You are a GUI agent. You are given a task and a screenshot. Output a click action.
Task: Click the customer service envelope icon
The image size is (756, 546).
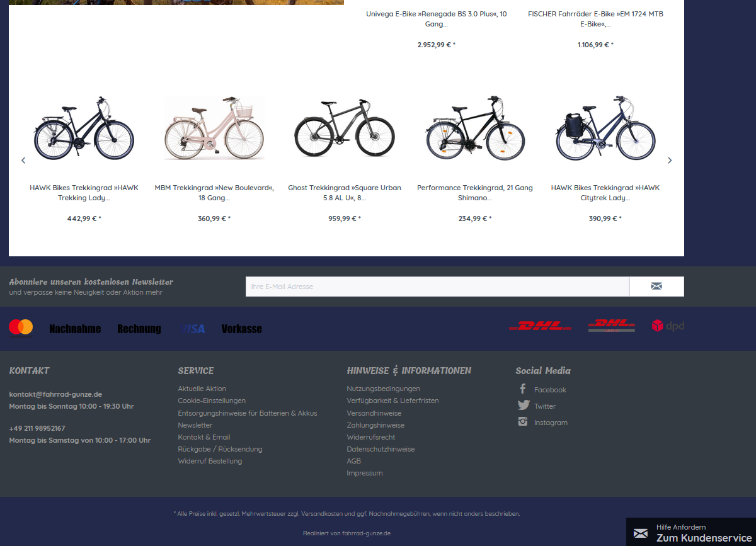tap(641, 533)
